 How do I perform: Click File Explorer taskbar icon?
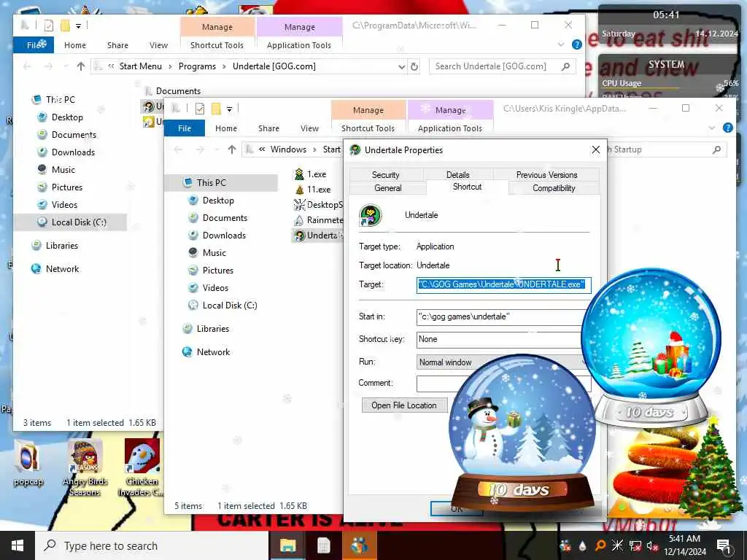tap(287, 545)
